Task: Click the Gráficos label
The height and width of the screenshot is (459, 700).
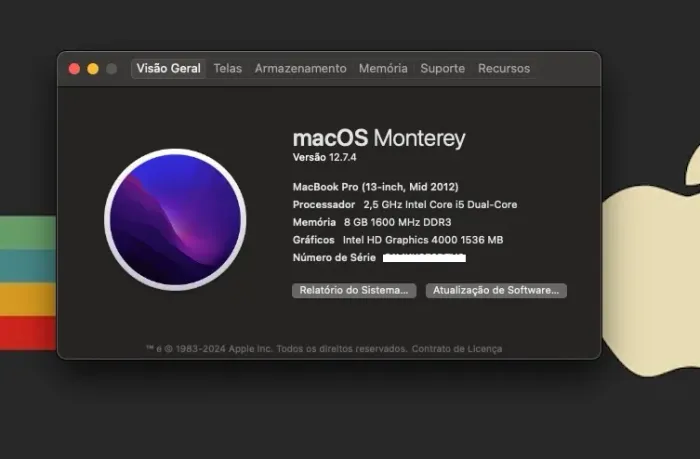Action: [313, 240]
